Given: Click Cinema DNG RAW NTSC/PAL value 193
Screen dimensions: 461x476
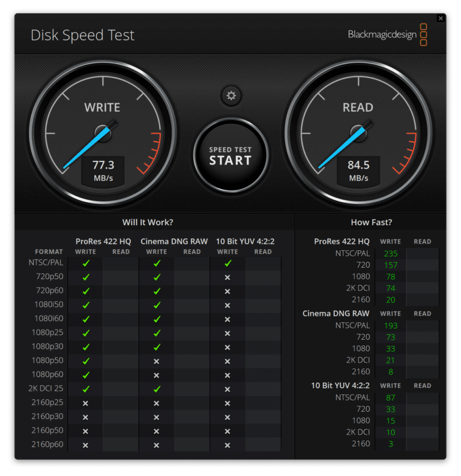Looking at the screenshot, I should [x=391, y=325].
